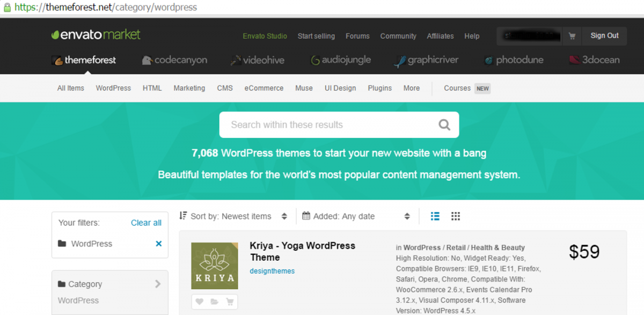Image resolution: width=644 pixels, height=315 pixels.
Task: Add Kriya theme to collection folder
Action: coord(215,302)
